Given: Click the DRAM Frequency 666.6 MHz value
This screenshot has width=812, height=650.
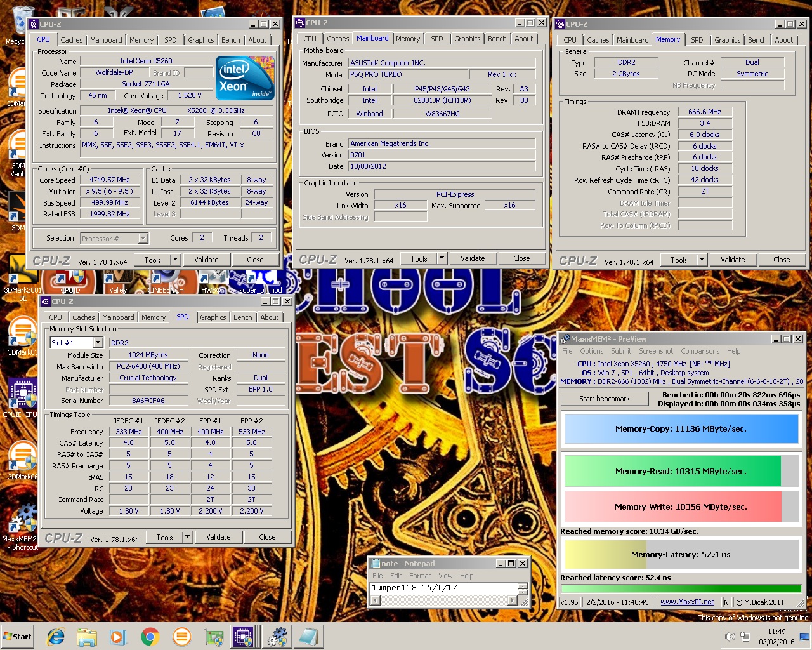Looking at the screenshot, I should [705, 112].
